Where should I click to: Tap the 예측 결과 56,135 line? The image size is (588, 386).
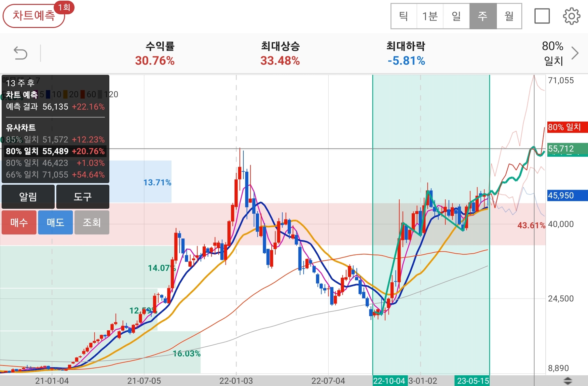(55, 107)
